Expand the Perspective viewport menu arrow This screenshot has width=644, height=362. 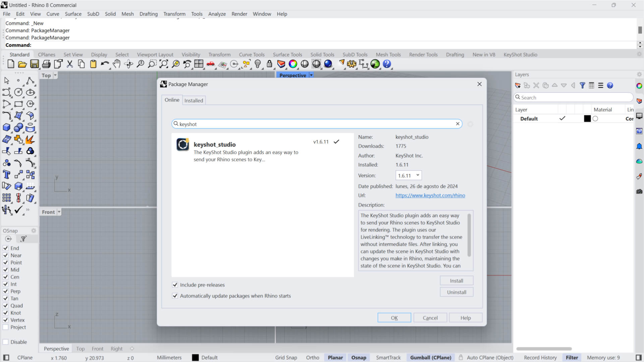pyautogui.click(x=311, y=75)
